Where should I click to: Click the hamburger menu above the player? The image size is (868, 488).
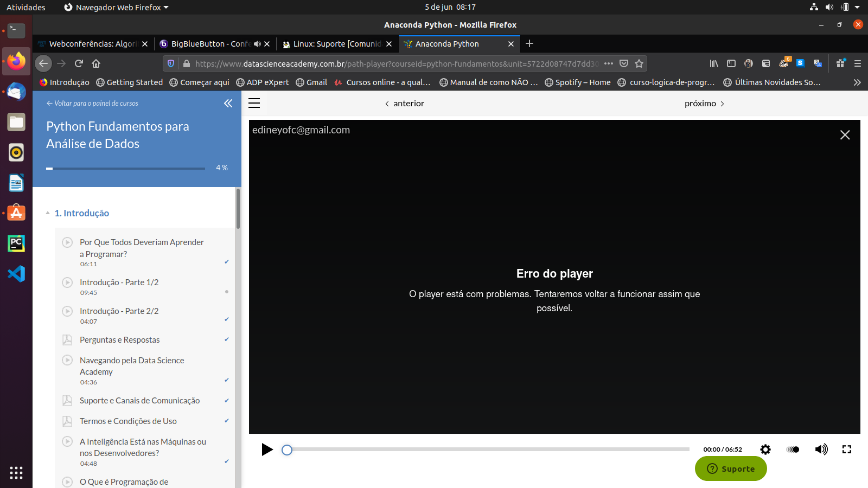point(254,103)
